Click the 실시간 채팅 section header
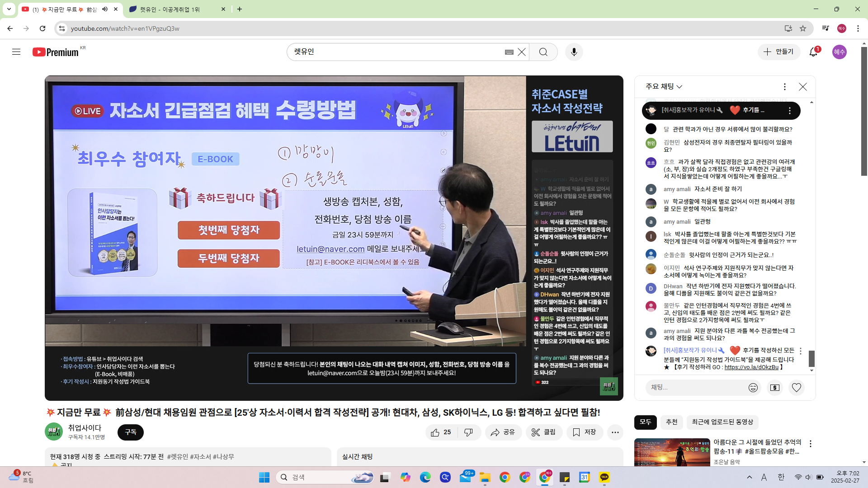Image resolution: width=868 pixels, height=488 pixels. [x=358, y=457]
